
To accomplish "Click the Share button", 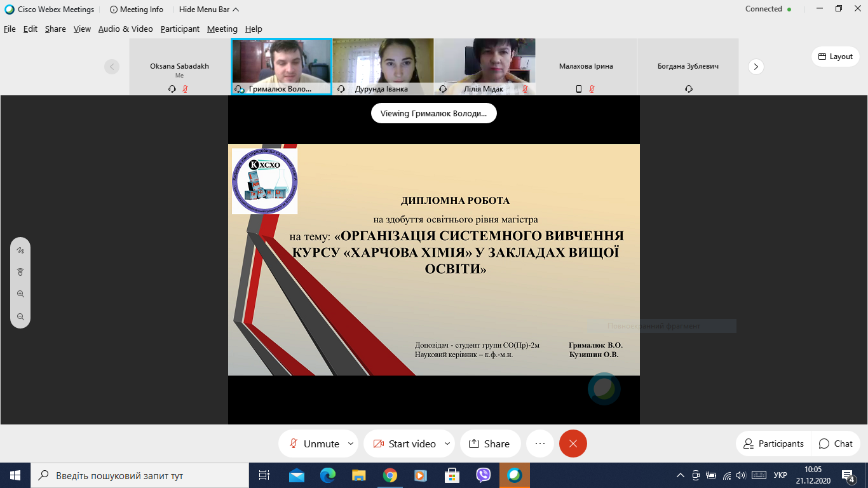I will pos(489,444).
